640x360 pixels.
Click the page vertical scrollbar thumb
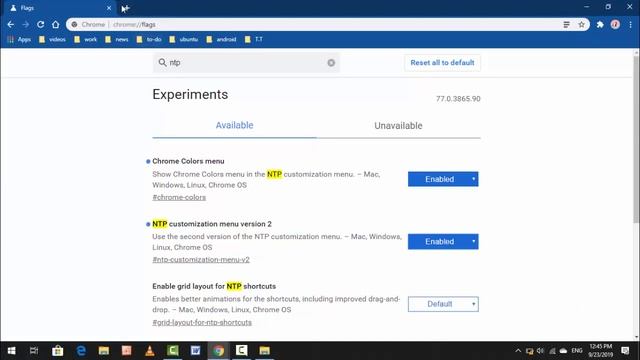point(636,139)
